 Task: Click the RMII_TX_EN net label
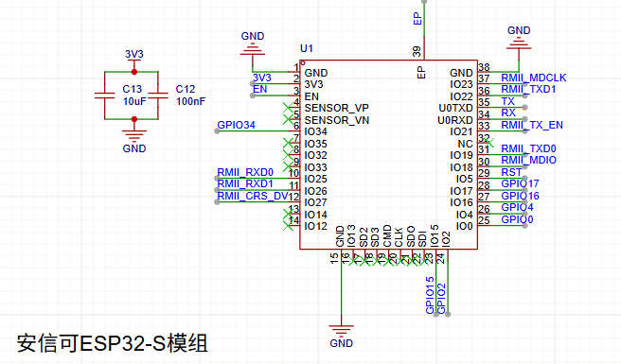(532, 125)
